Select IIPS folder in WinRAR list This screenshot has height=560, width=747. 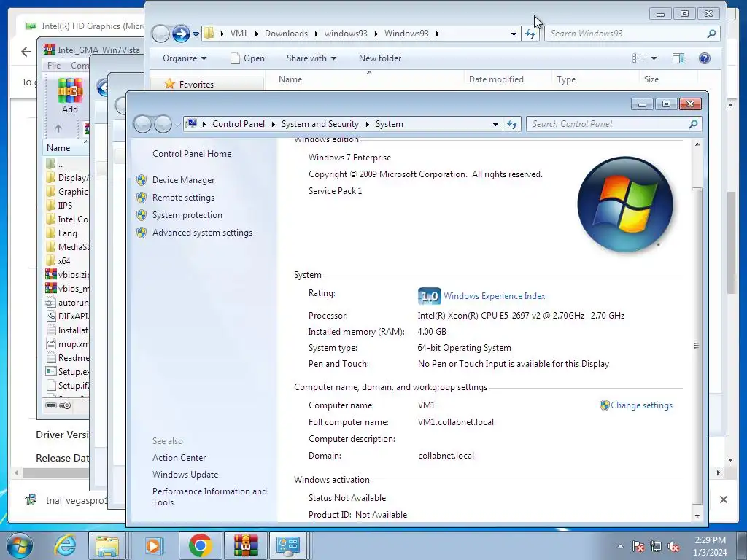point(65,206)
